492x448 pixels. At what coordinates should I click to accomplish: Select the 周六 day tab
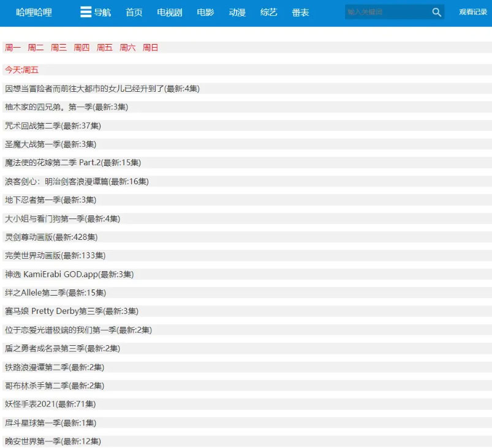[127, 48]
